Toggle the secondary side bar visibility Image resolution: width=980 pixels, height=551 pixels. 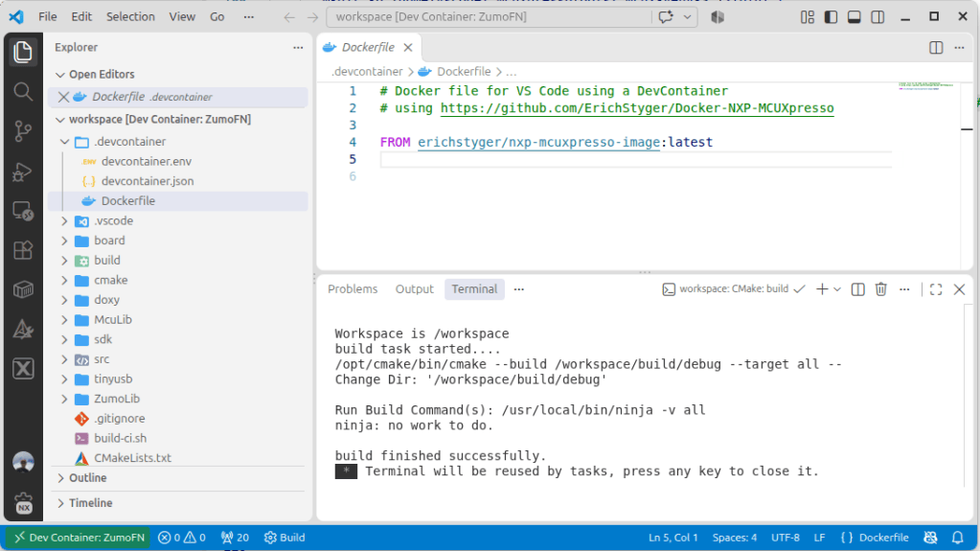[x=877, y=17]
